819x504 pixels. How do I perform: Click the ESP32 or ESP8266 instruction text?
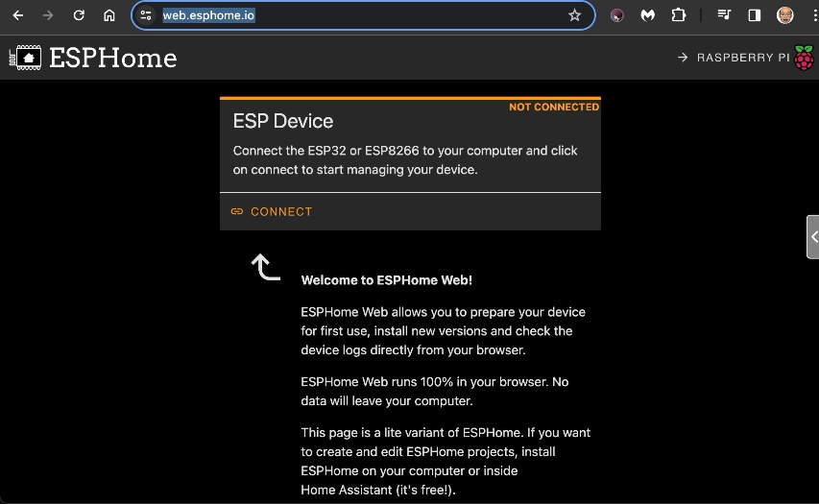[x=405, y=159]
